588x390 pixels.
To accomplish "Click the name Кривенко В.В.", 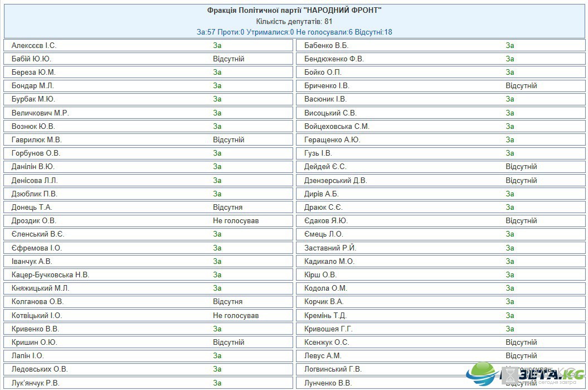I will pyautogui.click(x=35, y=329).
